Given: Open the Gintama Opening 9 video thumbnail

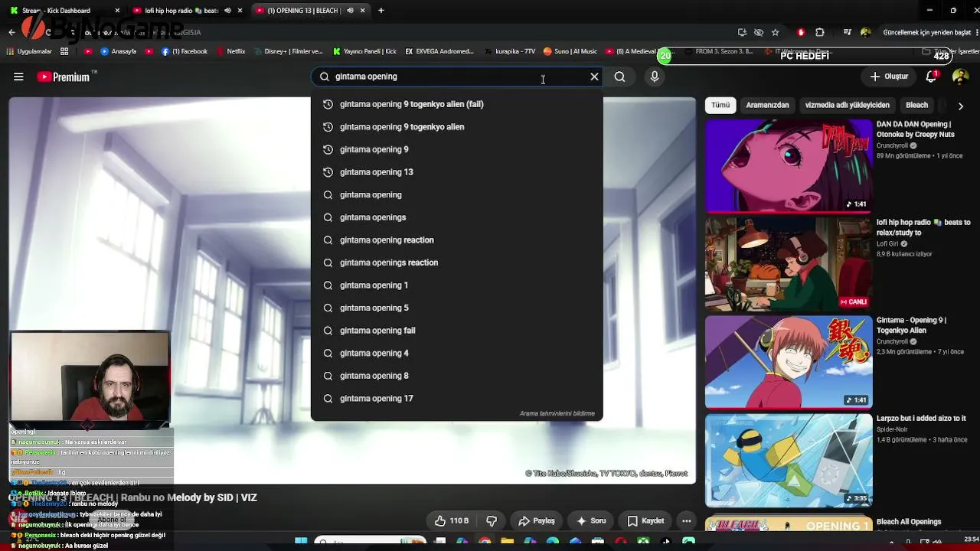Looking at the screenshot, I should pos(789,362).
